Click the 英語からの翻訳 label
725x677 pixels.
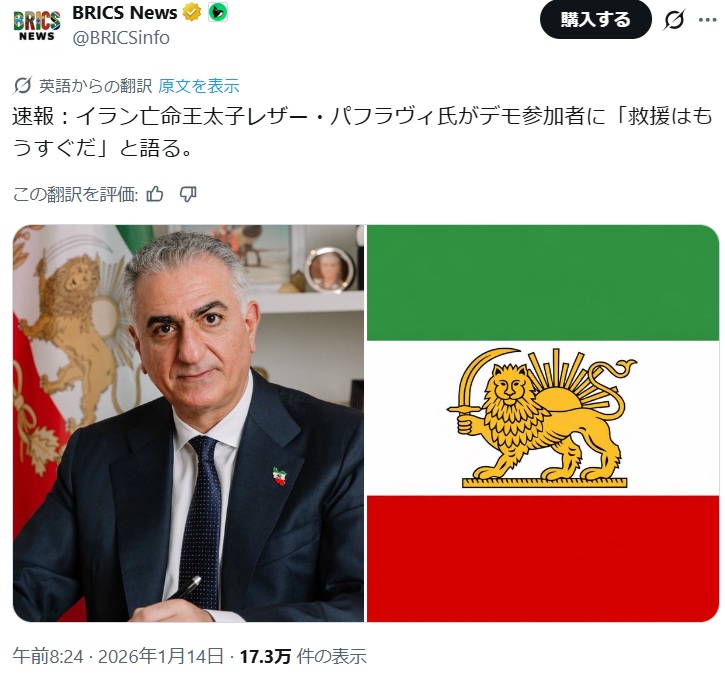[95, 86]
